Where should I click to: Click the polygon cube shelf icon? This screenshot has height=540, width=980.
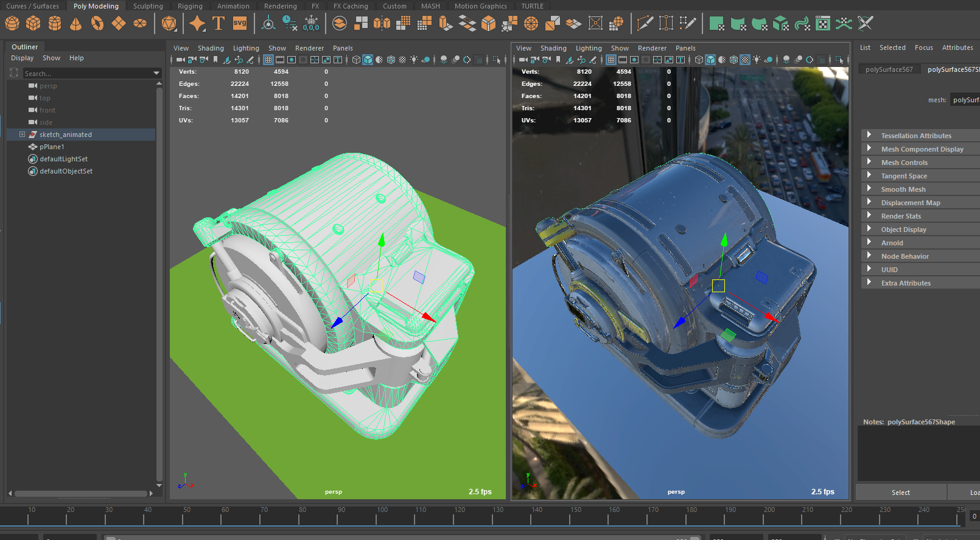[33, 24]
